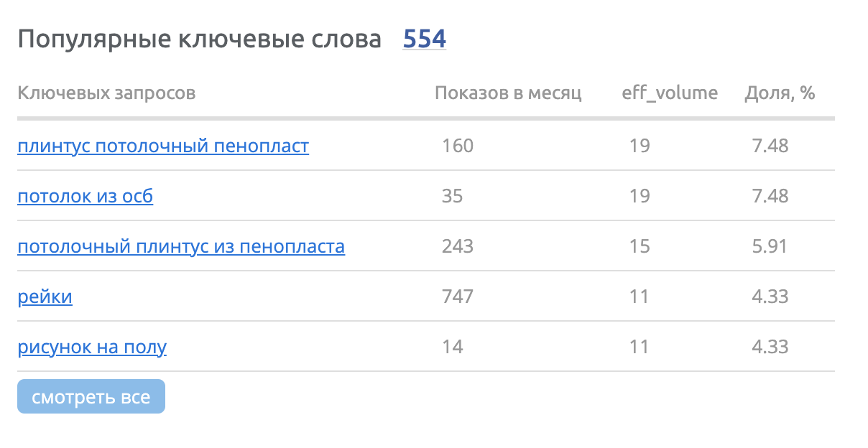Click the 7.48 share for 'плинтус потолочный пенопласт'
This screenshot has width=868, height=448.
click(770, 146)
